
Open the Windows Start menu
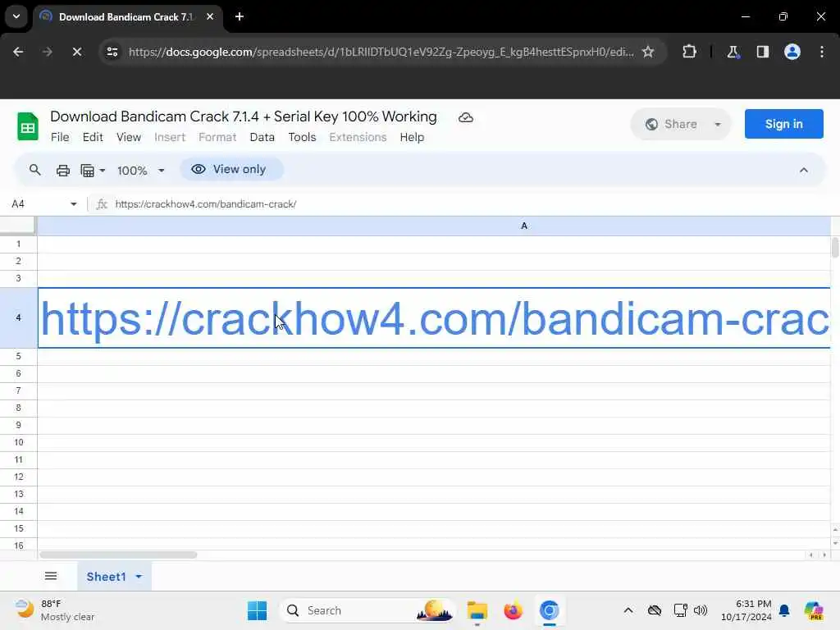click(257, 610)
